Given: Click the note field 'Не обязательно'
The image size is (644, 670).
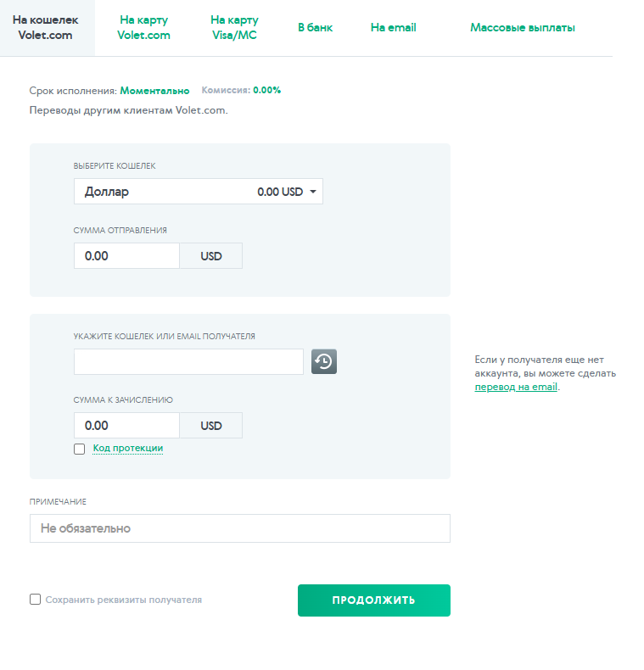Looking at the screenshot, I should tap(239, 528).
